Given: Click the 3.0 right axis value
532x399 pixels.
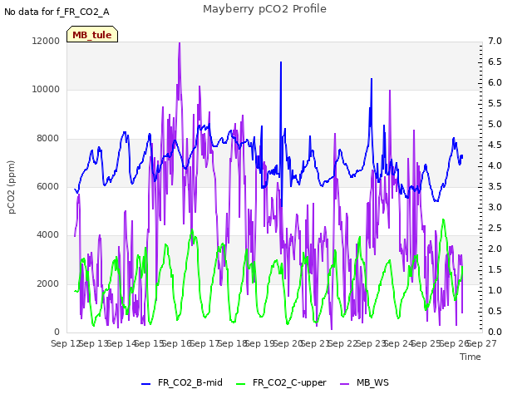Looking at the screenshot, I should [x=495, y=207].
